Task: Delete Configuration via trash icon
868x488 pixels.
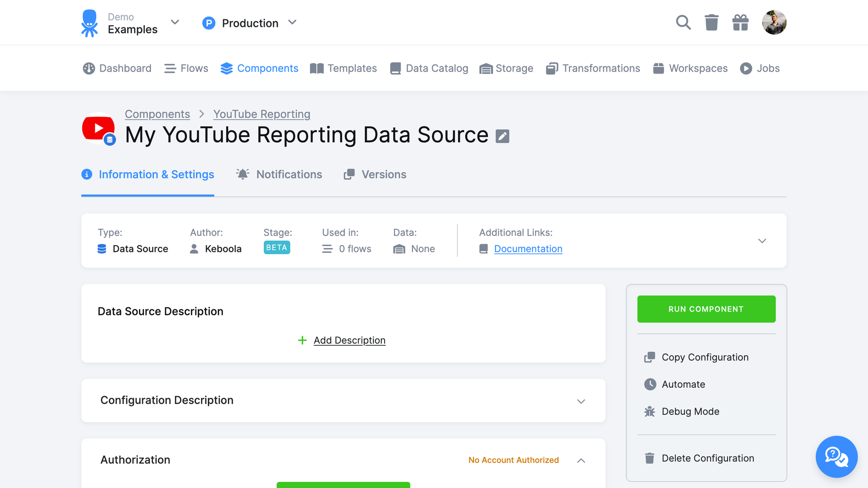Action: click(707, 458)
